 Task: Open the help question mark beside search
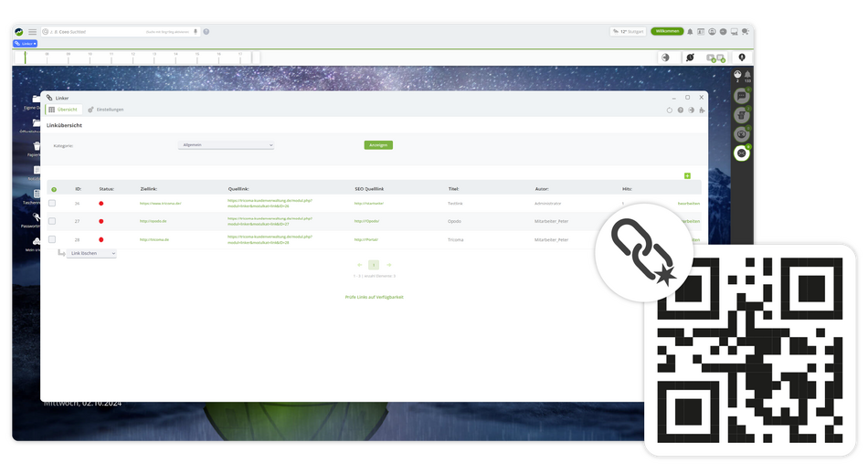(206, 32)
